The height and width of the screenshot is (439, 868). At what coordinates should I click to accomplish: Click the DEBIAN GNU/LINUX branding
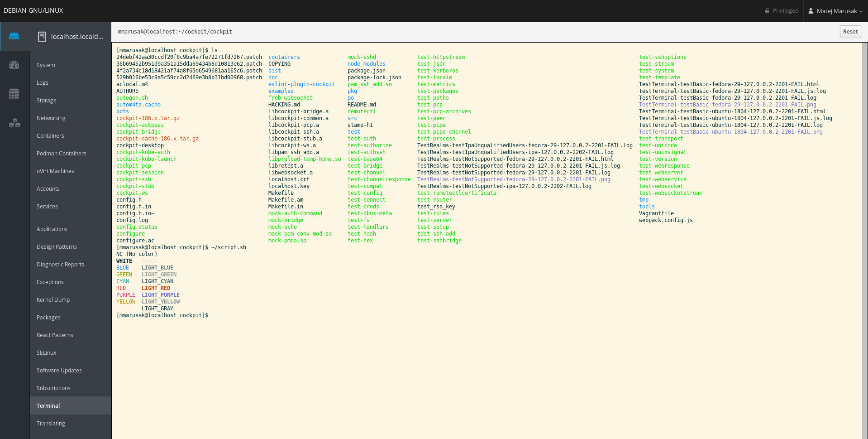(x=33, y=10)
